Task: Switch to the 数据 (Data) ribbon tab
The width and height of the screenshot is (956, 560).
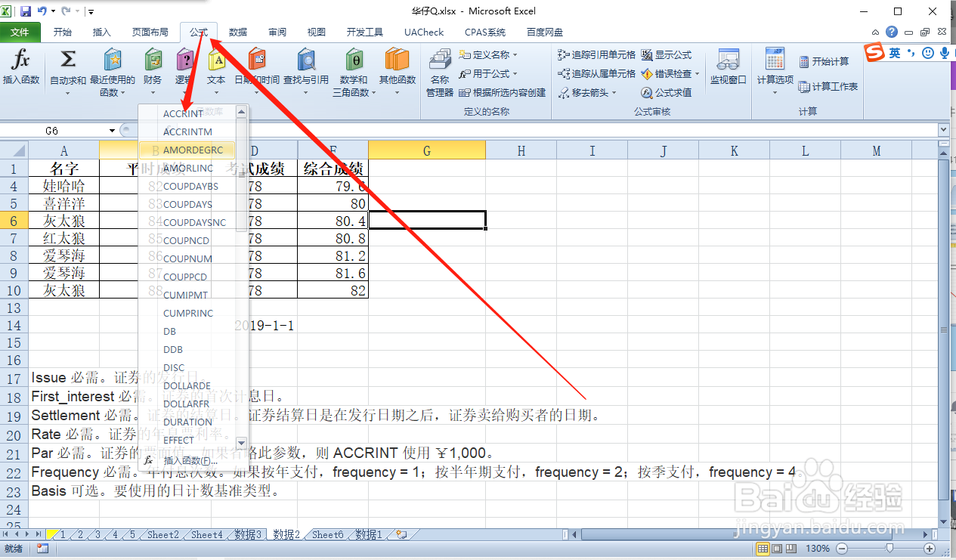Action: click(x=238, y=32)
